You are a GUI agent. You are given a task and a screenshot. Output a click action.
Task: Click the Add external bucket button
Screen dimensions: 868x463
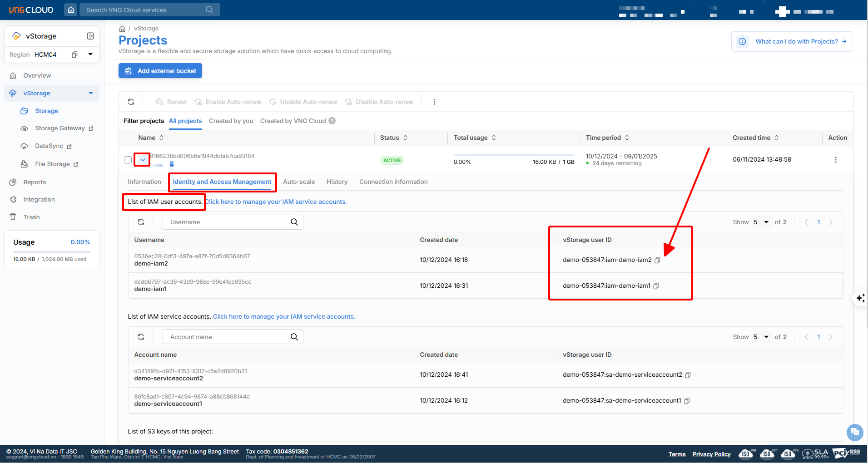click(160, 71)
